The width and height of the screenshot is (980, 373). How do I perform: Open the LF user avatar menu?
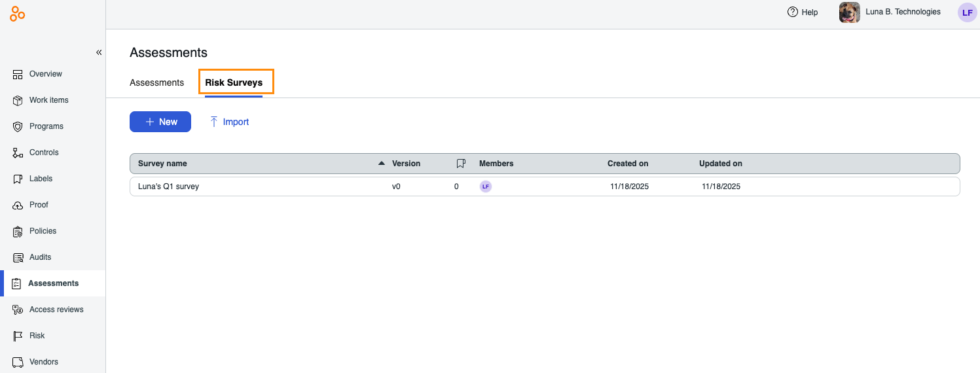966,12
